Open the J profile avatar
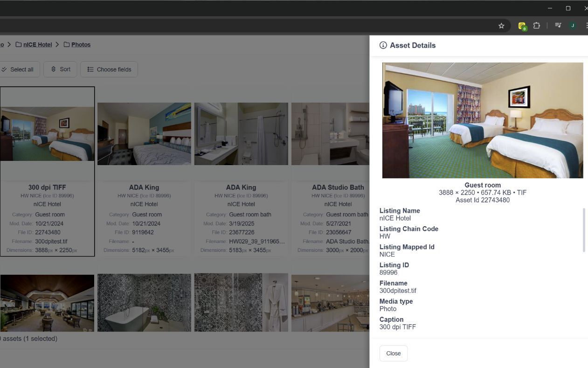The width and height of the screenshot is (588, 368). click(573, 26)
